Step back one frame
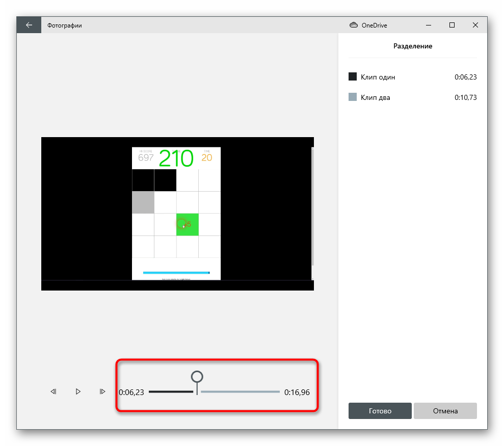504x446 pixels. [x=54, y=391]
